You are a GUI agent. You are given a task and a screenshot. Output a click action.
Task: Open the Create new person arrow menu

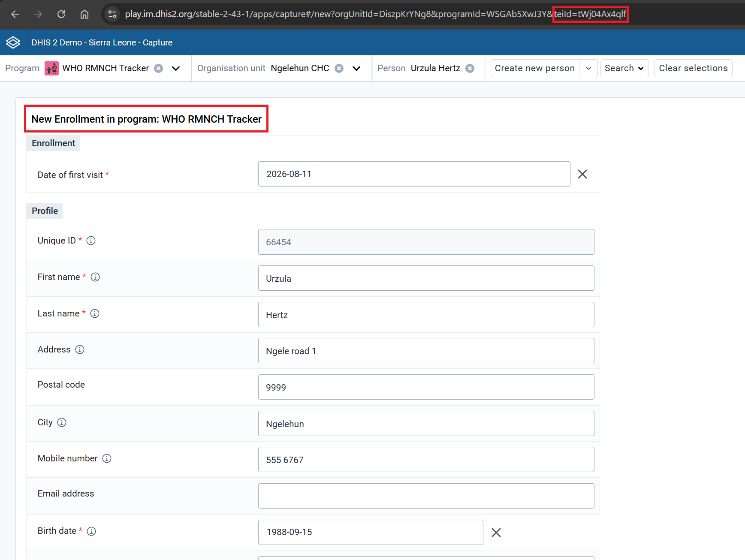pyautogui.click(x=588, y=68)
